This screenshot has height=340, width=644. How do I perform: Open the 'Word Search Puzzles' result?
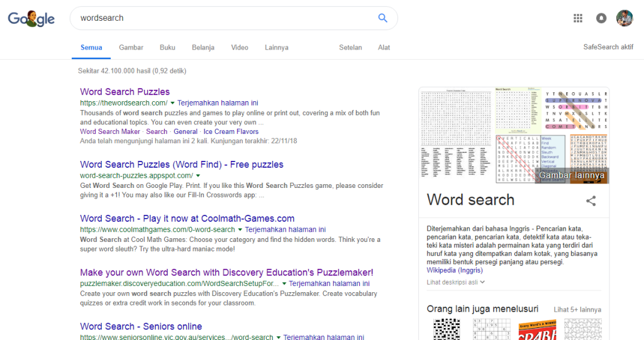(125, 92)
